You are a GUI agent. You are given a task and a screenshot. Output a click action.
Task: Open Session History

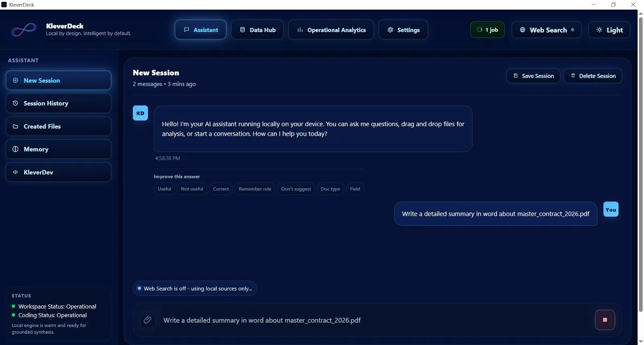click(x=58, y=103)
